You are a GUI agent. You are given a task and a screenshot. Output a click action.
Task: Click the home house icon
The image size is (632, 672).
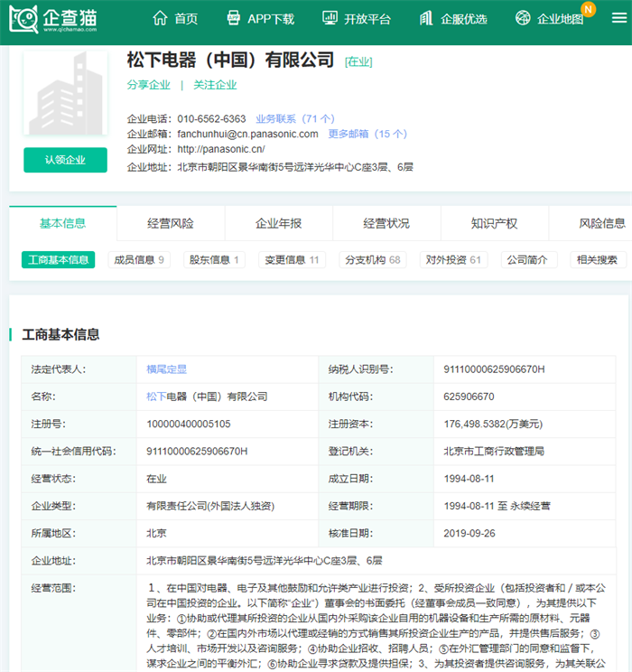(x=160, y=18)
